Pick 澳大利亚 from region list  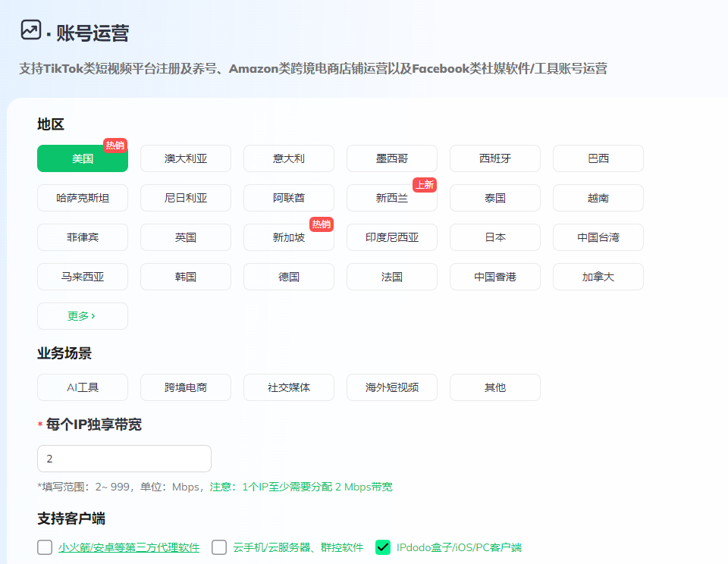click(186, 158)
